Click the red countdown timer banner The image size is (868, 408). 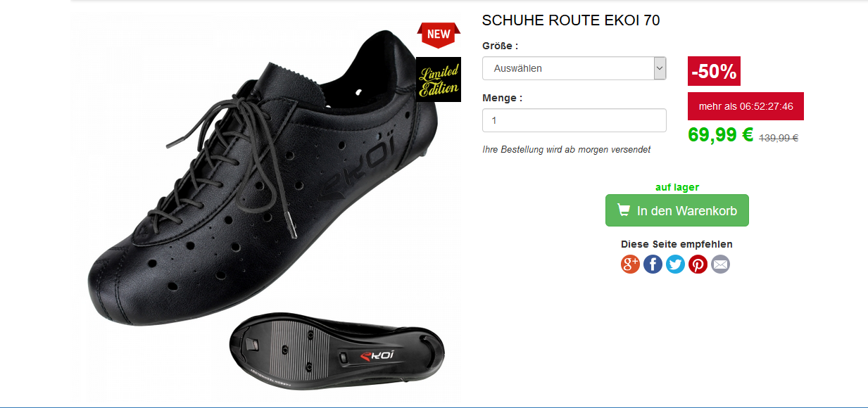tap(746, 106)
